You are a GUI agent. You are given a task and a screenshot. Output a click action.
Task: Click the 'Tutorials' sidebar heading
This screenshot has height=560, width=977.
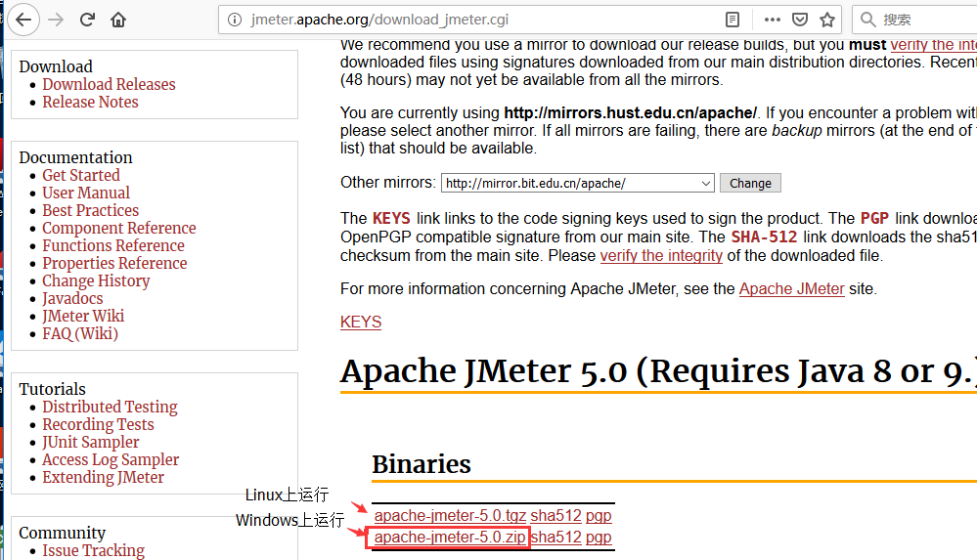(53, 389)
